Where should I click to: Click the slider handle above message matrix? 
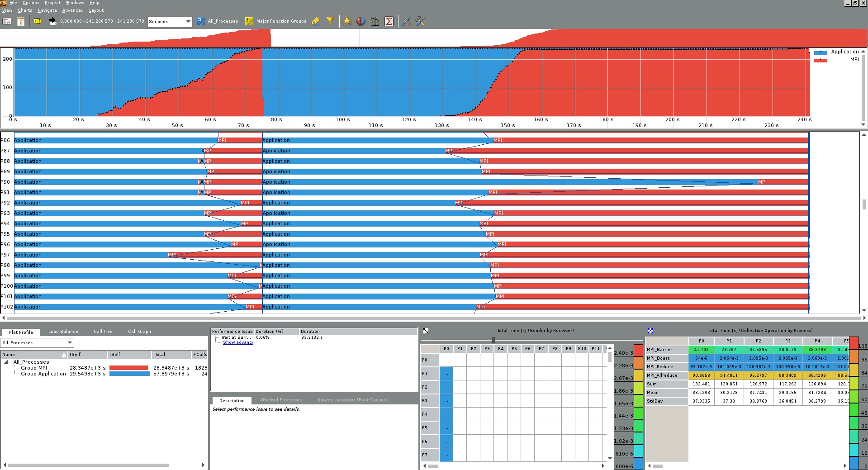point(493,340)
